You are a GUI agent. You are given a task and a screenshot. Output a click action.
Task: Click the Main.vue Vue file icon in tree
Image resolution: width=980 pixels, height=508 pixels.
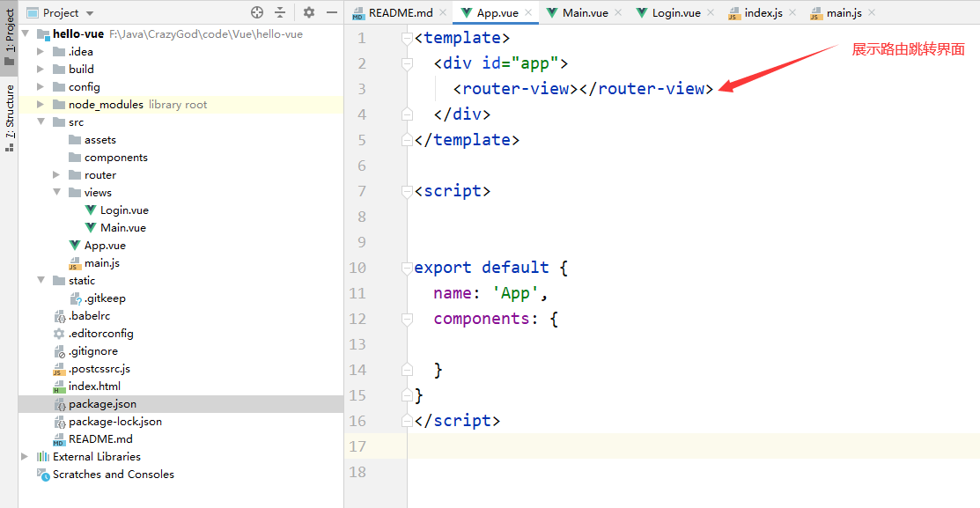(91, 227)
